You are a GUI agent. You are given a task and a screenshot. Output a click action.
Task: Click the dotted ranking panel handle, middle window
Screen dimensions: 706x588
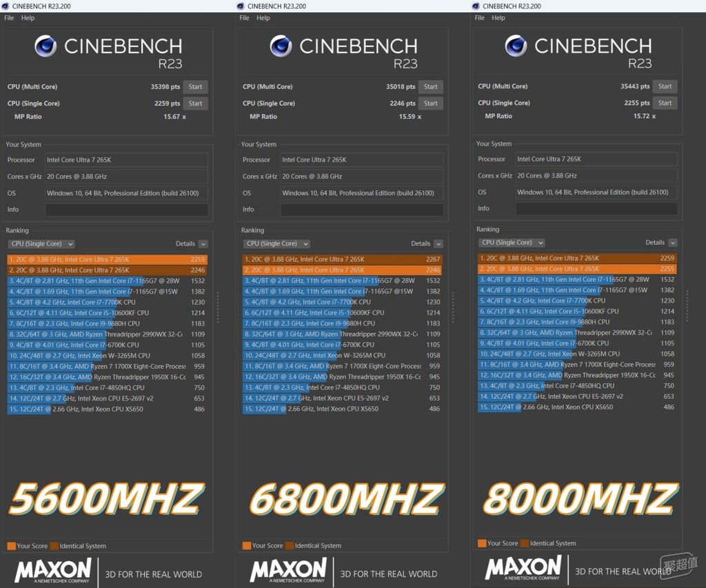[453, 307]
